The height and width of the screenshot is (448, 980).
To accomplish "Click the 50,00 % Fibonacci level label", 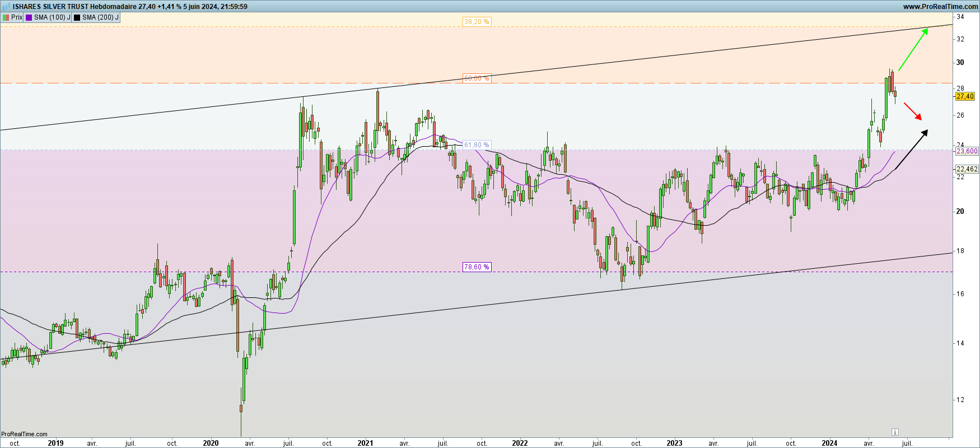I will [477, 78].
